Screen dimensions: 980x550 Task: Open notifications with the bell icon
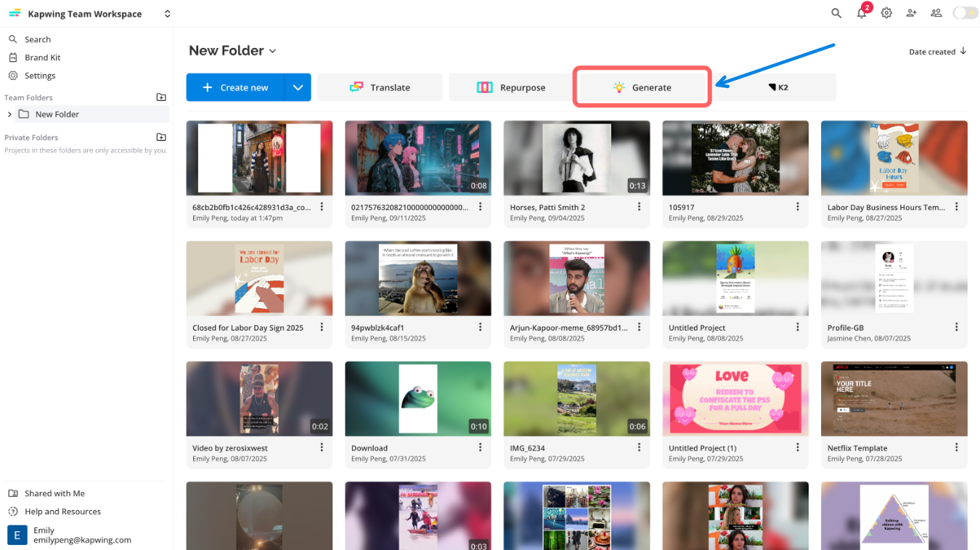[862, 13]
